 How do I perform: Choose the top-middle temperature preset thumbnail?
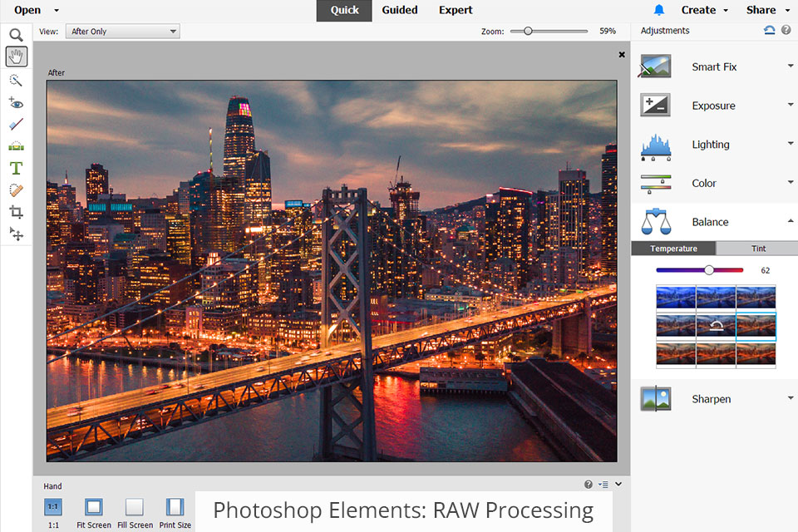coord(716,298)
